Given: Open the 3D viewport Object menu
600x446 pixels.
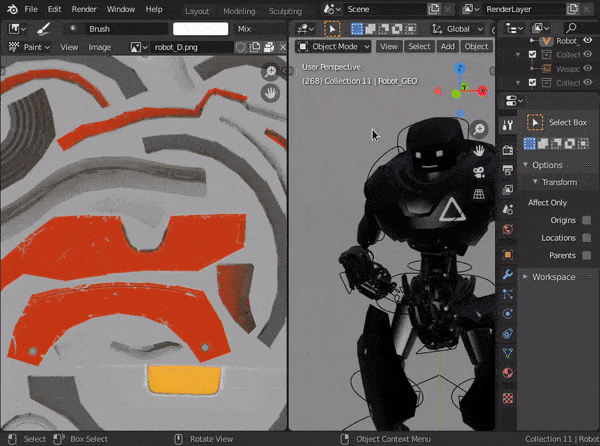Looking at the screenshot, I should (476, 47).
